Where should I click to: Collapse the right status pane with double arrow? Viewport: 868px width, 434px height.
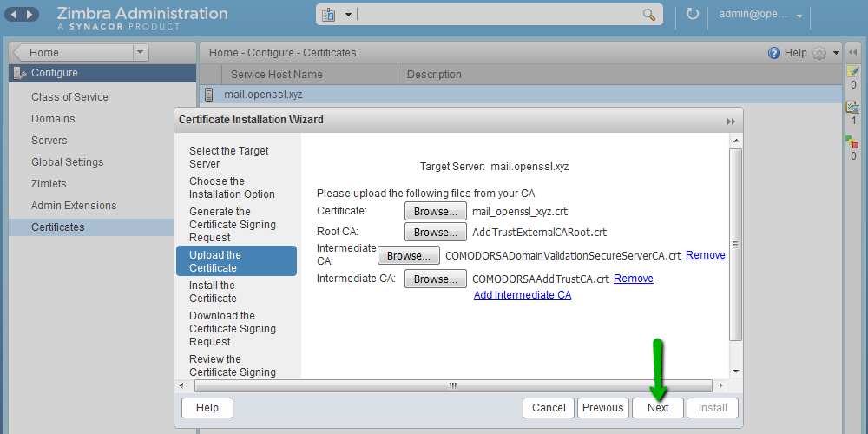[853, 53]
